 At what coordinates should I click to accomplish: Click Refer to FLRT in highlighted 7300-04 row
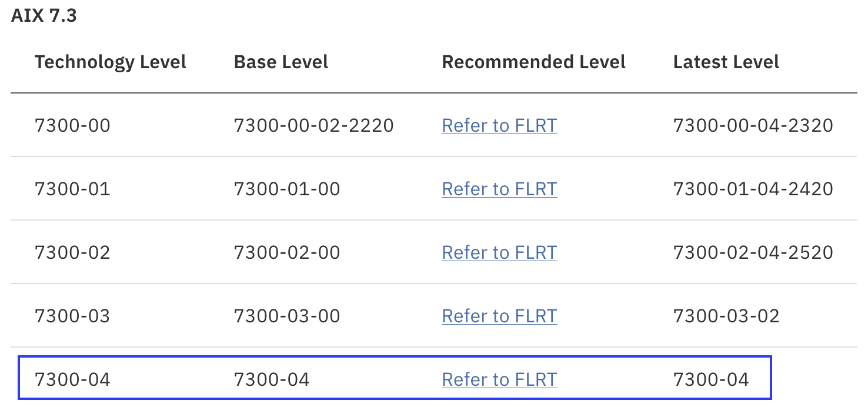click(x=499, y=379)
